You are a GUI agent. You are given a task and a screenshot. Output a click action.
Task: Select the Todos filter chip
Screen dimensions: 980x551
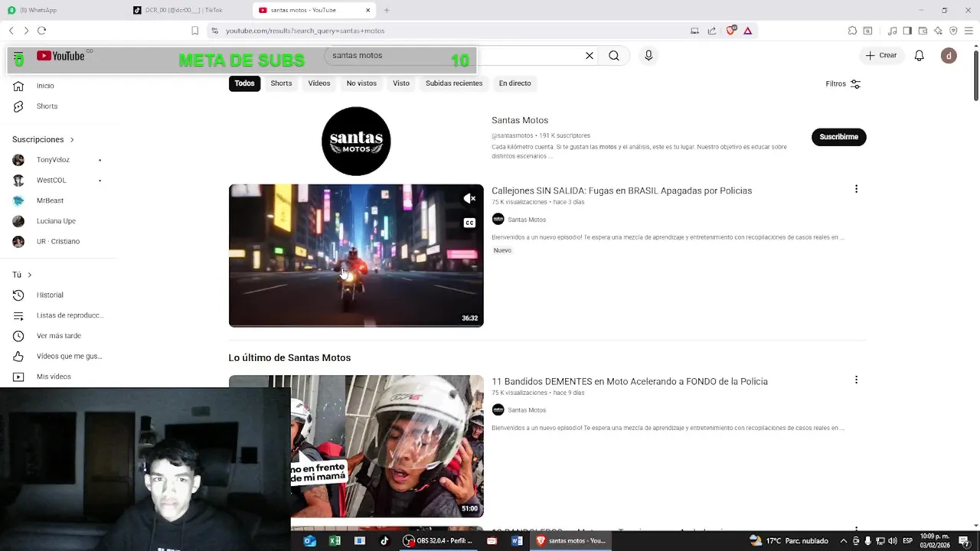point(244,83)
